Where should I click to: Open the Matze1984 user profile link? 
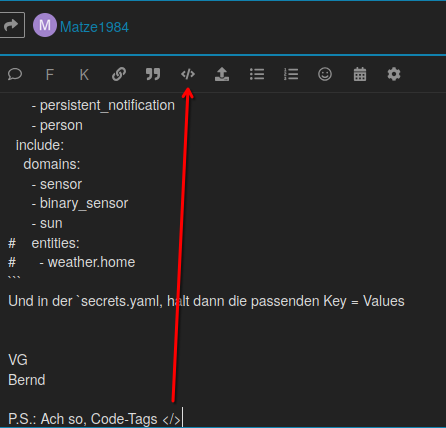(x=94, y=27)
